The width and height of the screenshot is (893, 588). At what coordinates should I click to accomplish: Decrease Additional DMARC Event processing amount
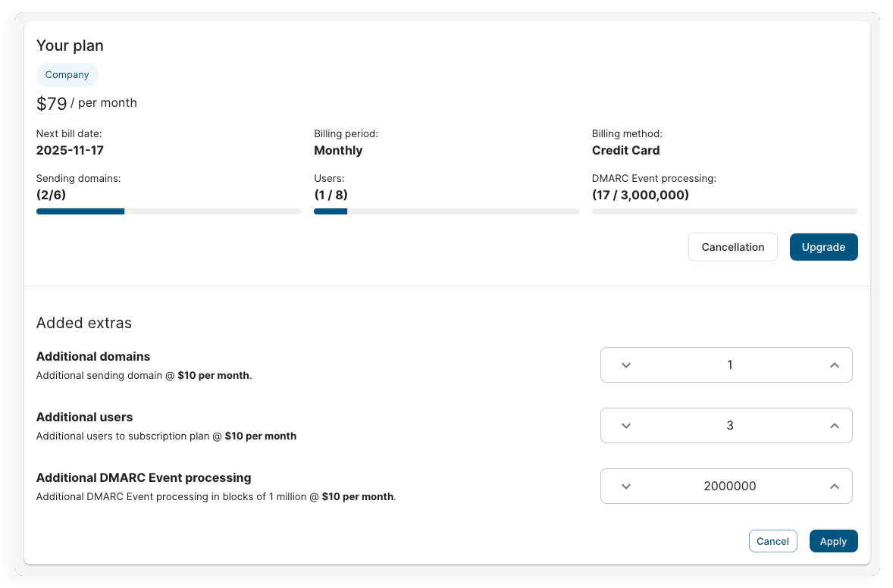625,486
